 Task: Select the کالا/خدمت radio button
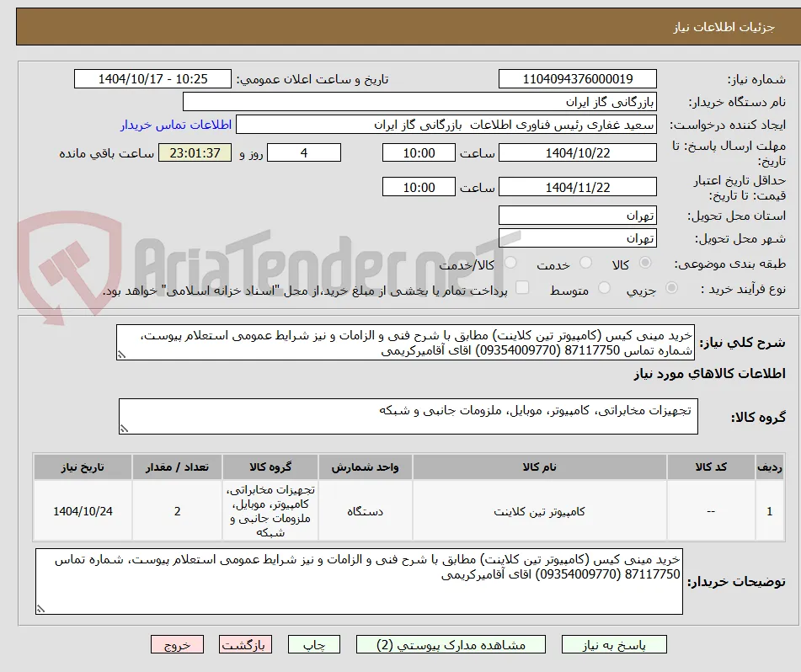click(510, 263)
